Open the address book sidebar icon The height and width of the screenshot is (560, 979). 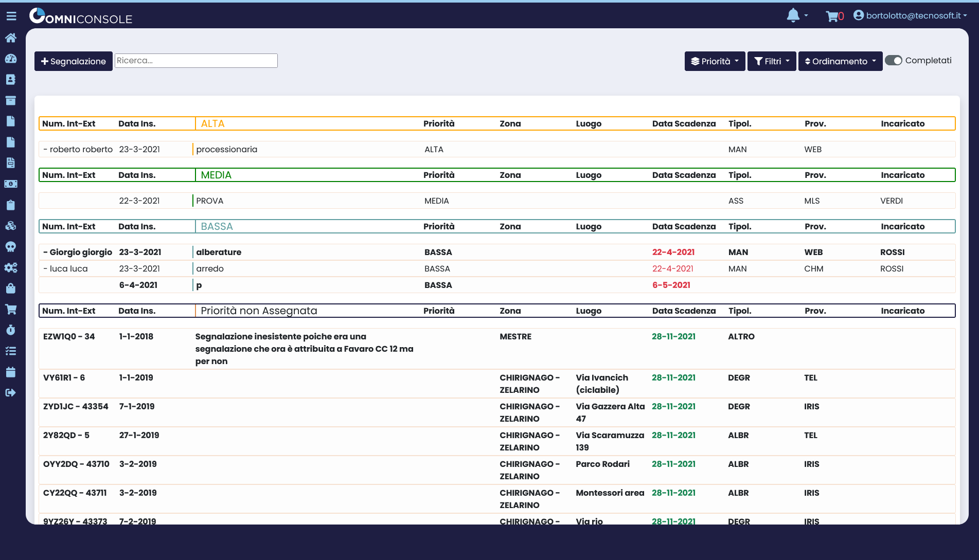(11, 80)
